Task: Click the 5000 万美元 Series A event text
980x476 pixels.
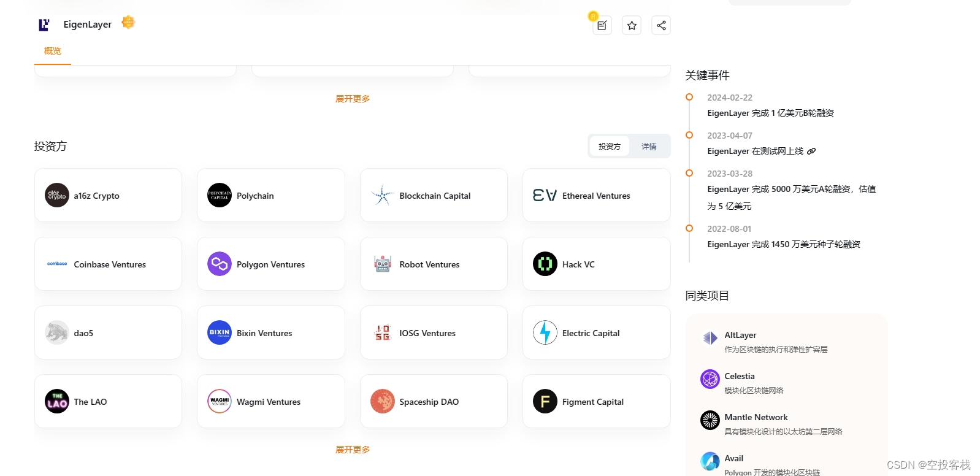Action: [792, 198]
